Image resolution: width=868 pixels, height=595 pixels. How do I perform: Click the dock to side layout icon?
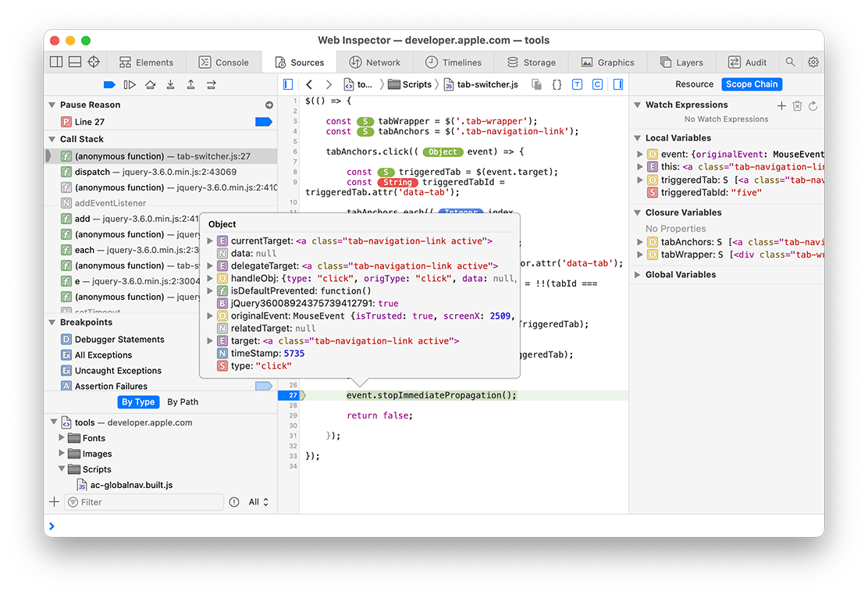click(56, 62)
